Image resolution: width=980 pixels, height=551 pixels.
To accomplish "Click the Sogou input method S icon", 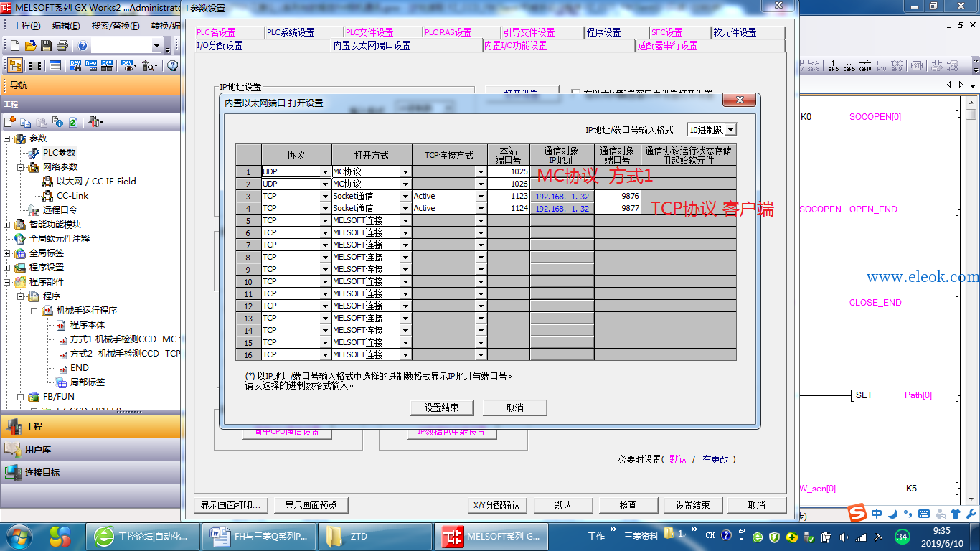I will pos(857,514).
